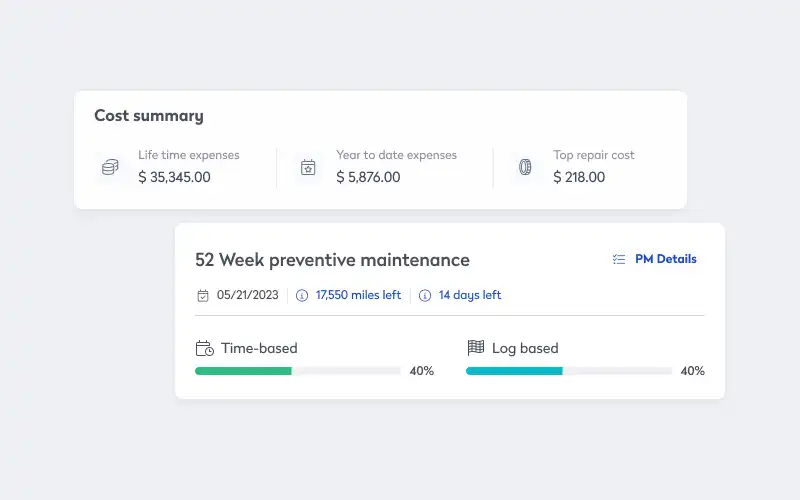Click the calendar star icon for year to date expenses
This screenshot has width=800, height=500.
308,167
